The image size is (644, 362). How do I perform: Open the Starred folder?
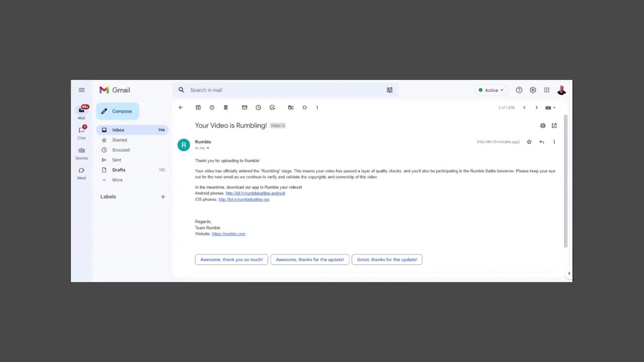(132, 140)
